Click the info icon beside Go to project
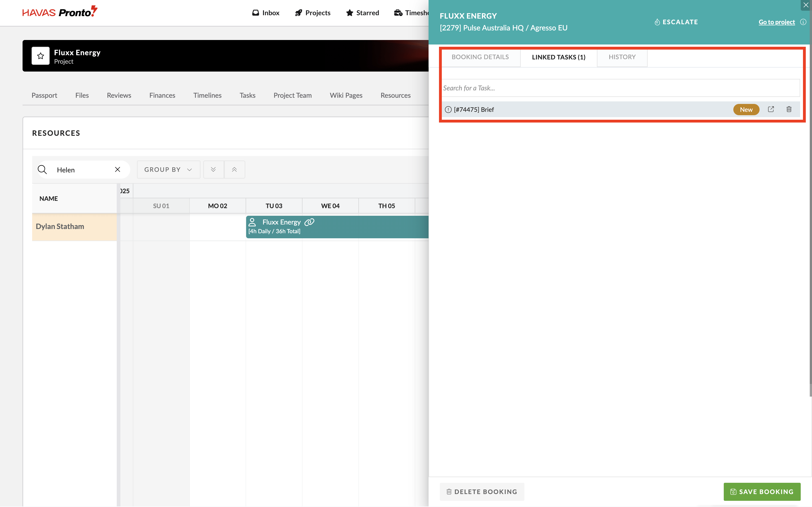Image resolution: width=812 pixels, height=507 pixels. pyautogui.click(x=803, y=22)
